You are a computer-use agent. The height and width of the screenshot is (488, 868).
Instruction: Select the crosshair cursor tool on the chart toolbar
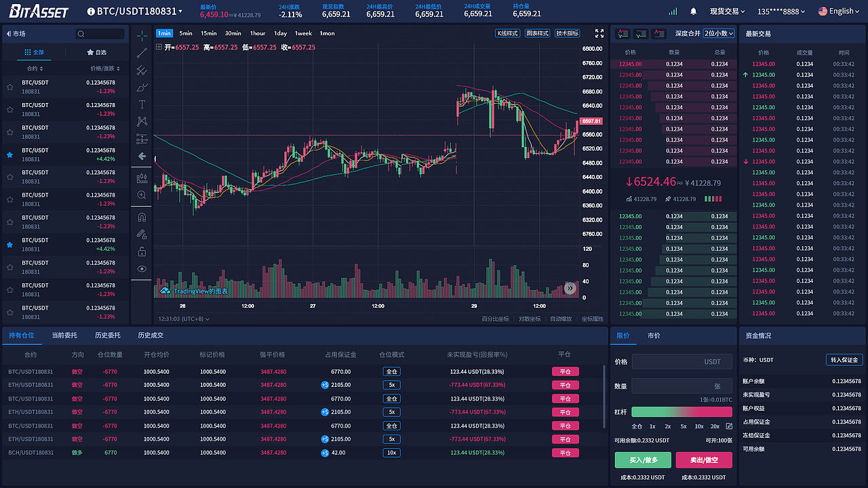click(x=142, y=35)
